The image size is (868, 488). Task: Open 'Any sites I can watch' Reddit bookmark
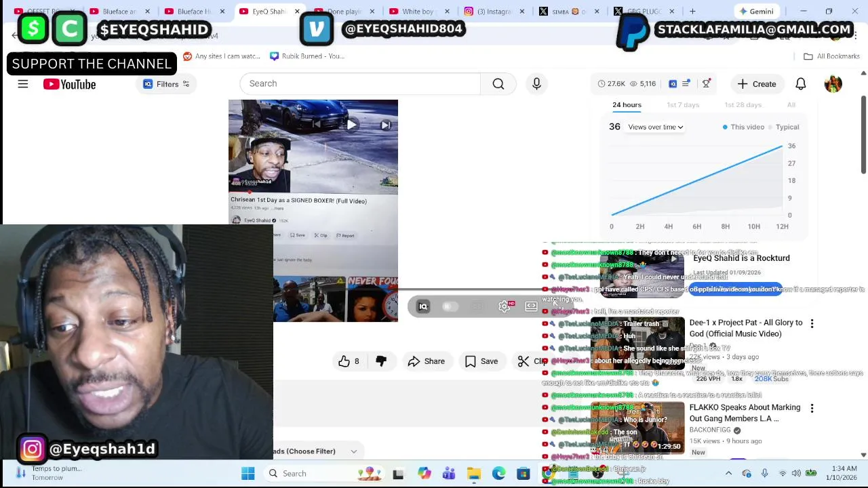click(x=222, y=56)
